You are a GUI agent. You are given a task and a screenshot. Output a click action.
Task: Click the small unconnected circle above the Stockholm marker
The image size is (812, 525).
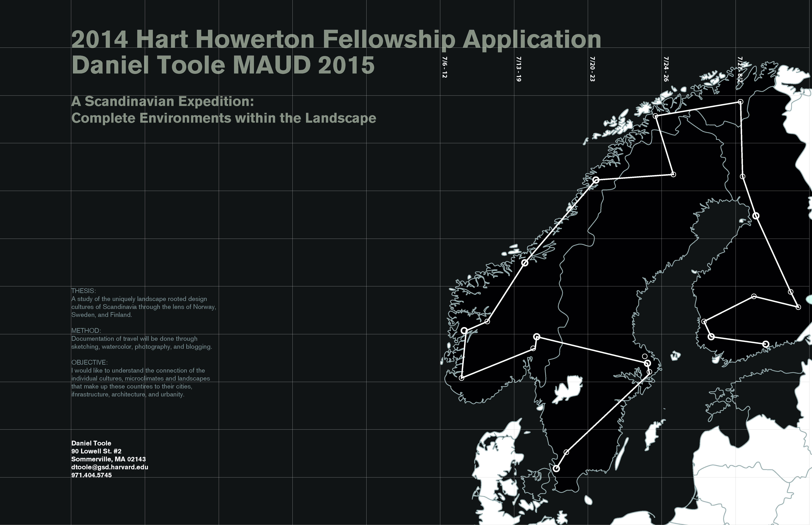pos(645,356)
